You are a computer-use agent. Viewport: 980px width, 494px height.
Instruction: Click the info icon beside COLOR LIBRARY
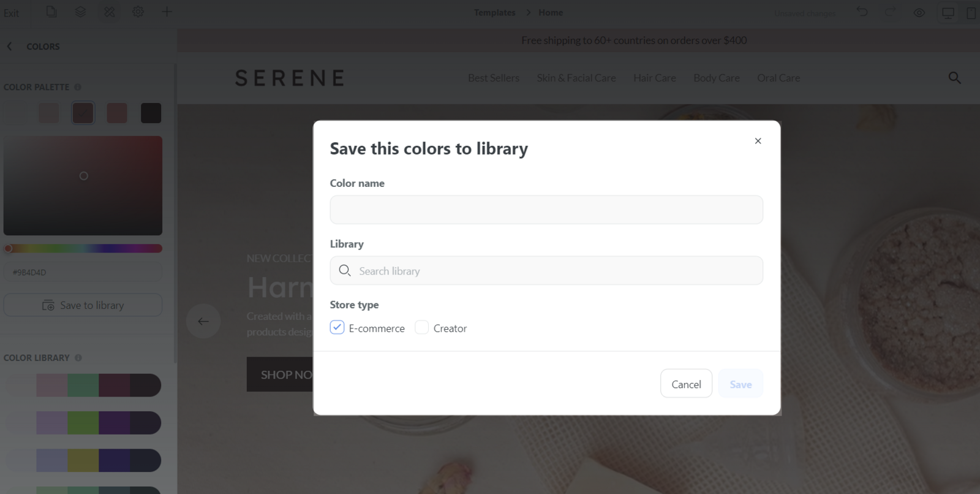coord(78,358)
